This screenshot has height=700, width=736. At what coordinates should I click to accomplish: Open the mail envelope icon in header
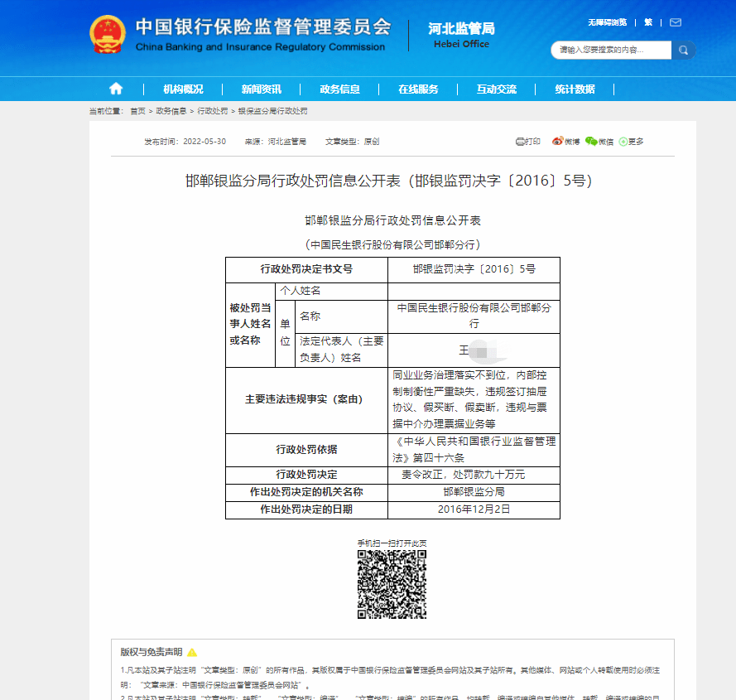click(676, 22)
